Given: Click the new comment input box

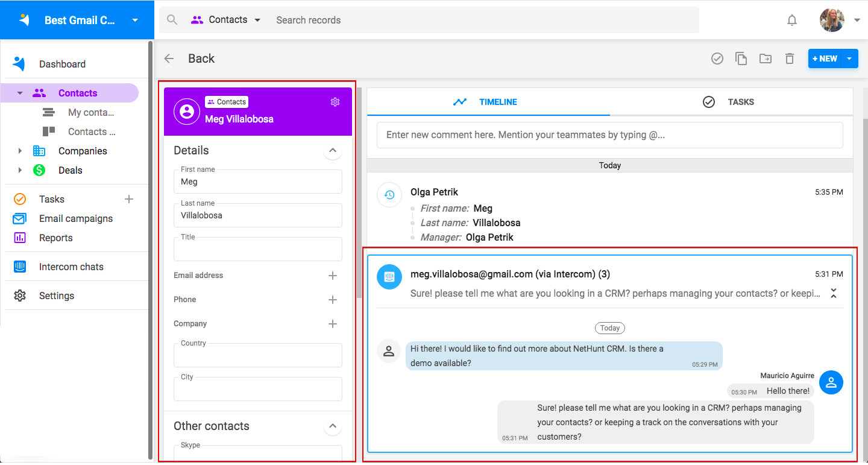Looking at the screenshot, I should point(610,135).
